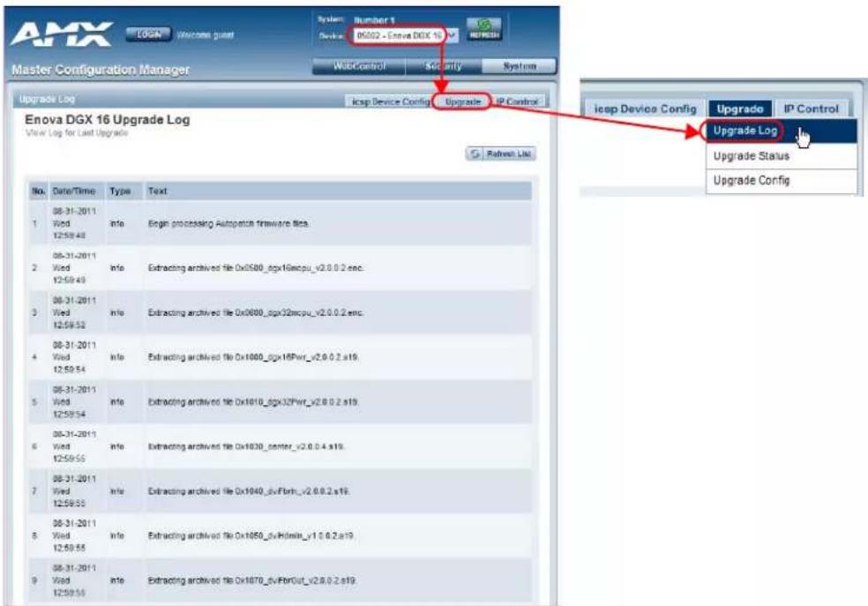Click the Date/Time column header
The height and width of the screenshot is (606, 868).
click(x=73, y=191)
